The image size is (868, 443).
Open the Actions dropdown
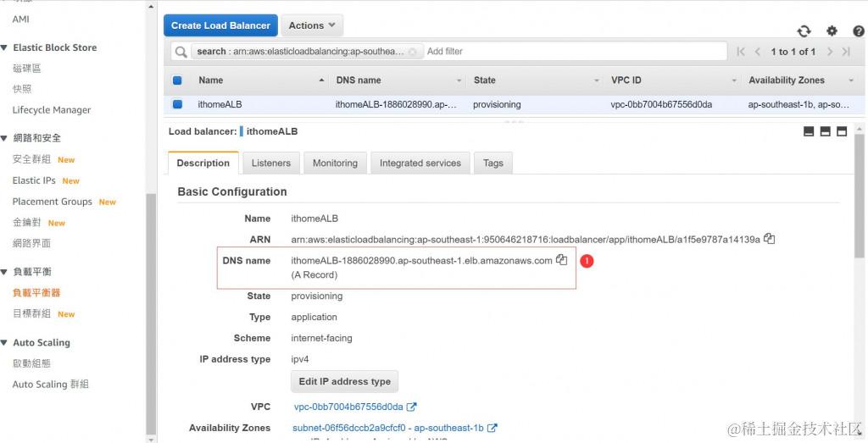[x=312, y=25]
